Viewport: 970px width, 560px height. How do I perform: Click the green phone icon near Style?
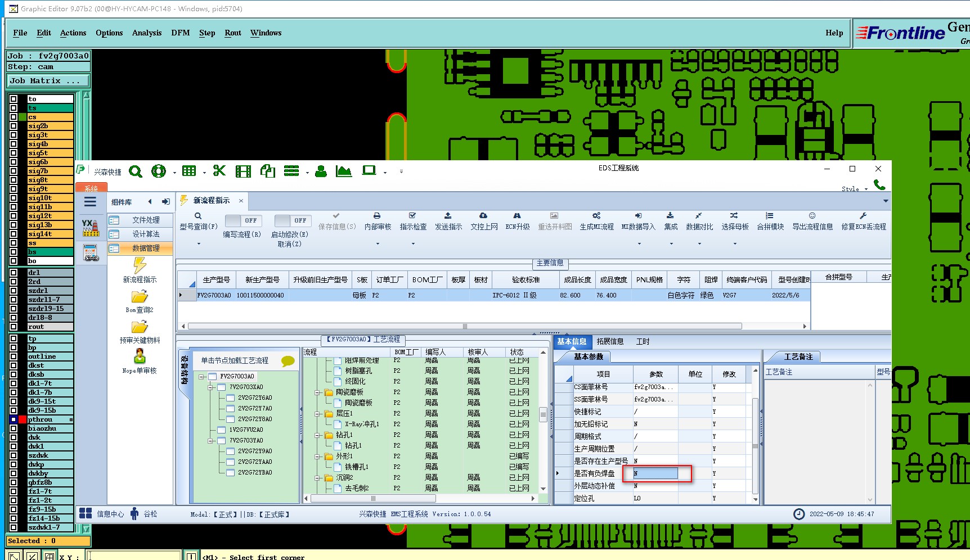click(879, 184)
